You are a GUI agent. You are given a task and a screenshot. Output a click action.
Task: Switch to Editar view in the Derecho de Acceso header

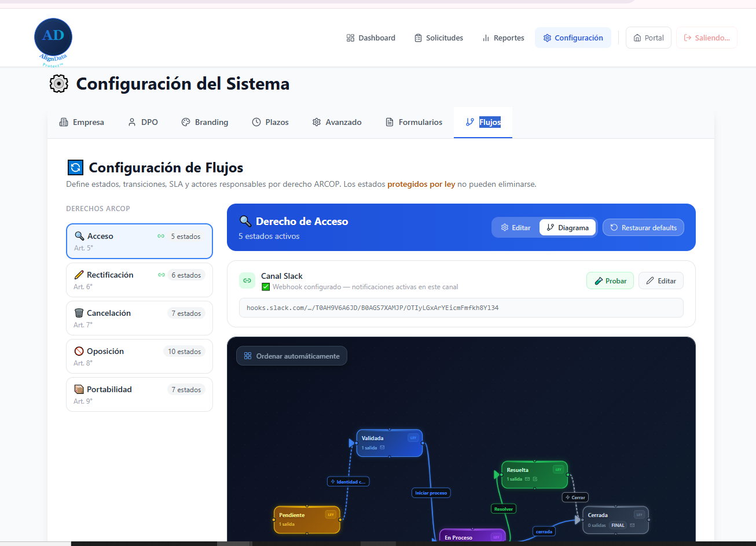tap(516, 227)
